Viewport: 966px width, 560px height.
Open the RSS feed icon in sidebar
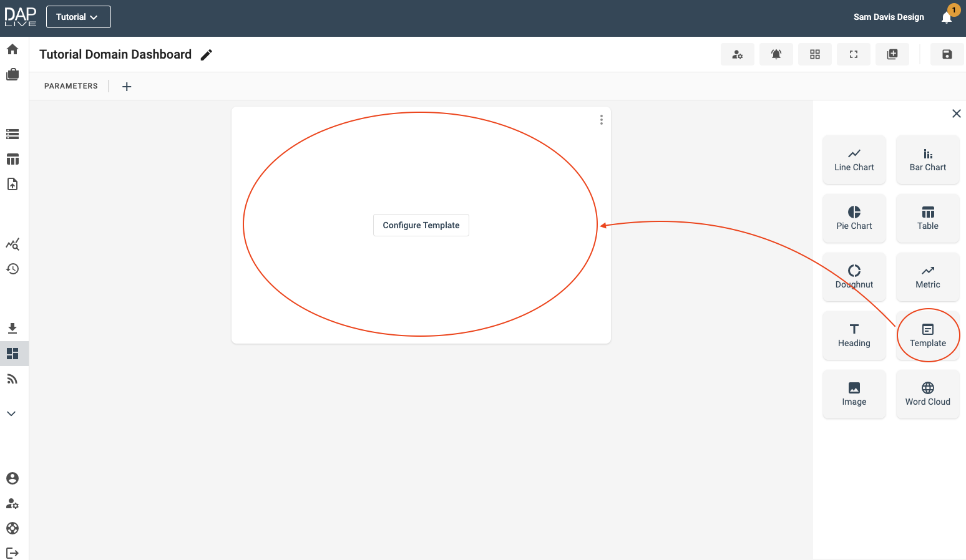(12, 379)
